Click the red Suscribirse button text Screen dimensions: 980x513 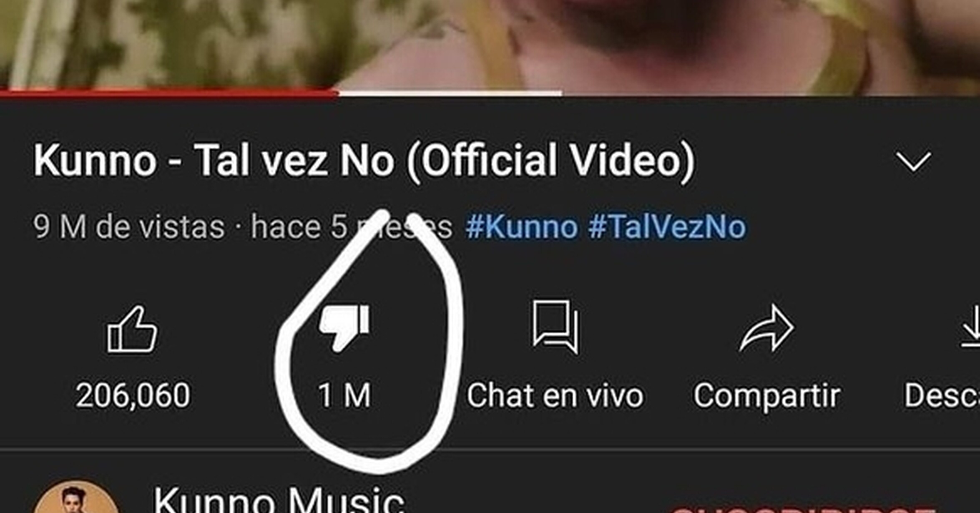pyautogui.click(x=801, y=510)
